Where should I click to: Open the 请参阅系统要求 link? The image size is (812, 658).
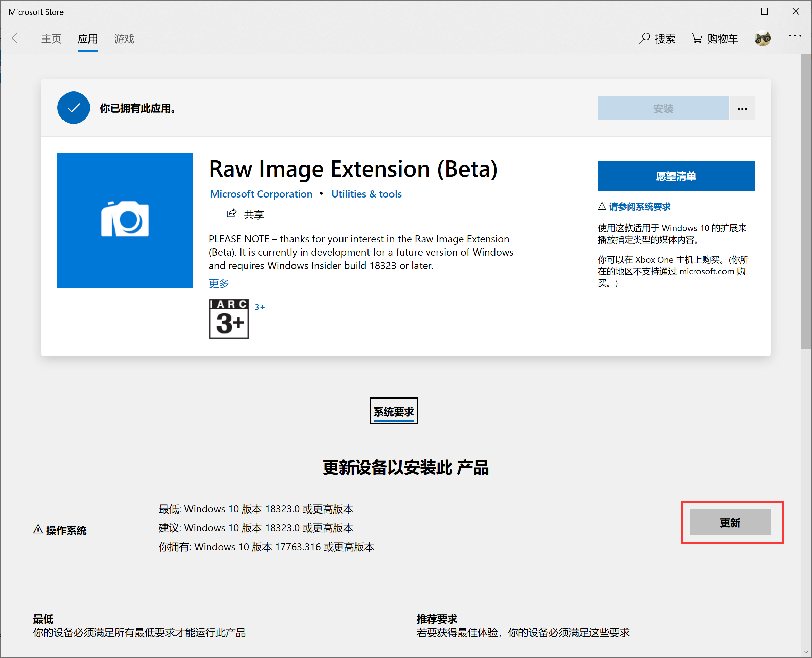pyautogui.click(x=640, y=207)
